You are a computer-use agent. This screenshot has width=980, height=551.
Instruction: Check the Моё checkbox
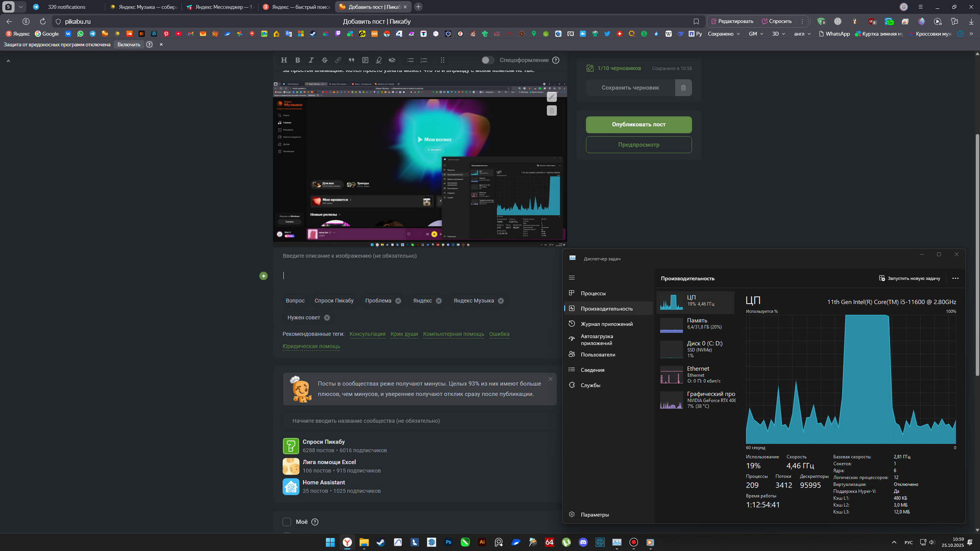pos(287,522)
